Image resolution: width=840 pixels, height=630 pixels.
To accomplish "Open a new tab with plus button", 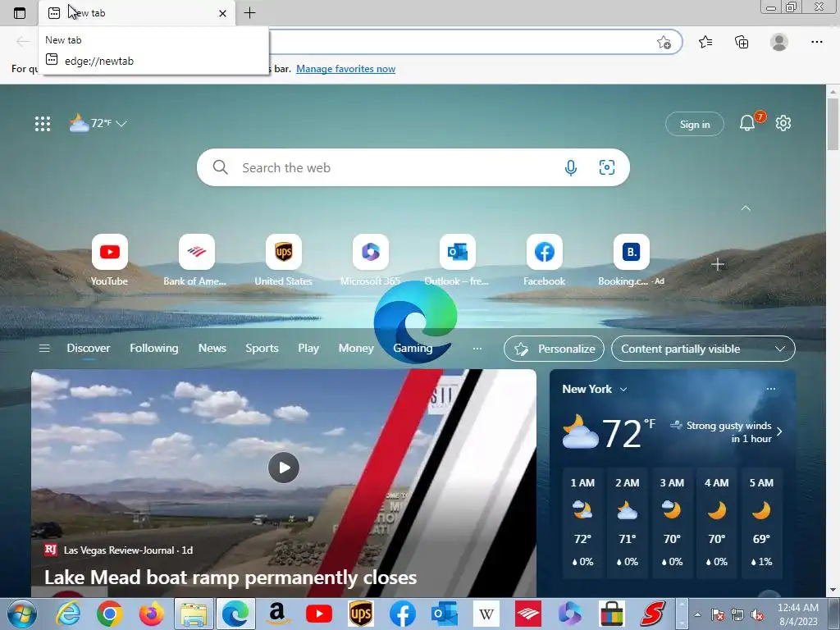I will [249, 13].
